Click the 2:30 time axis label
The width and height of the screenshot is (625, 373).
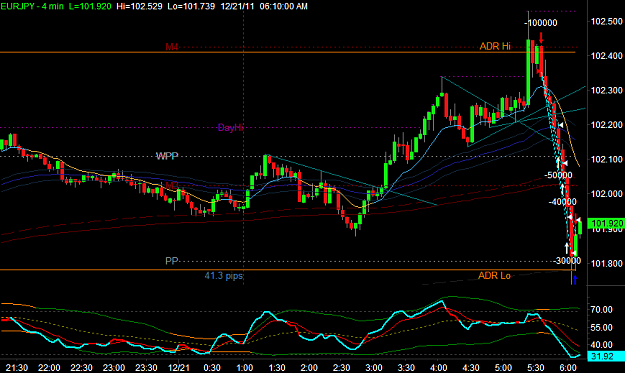point(341,368)
